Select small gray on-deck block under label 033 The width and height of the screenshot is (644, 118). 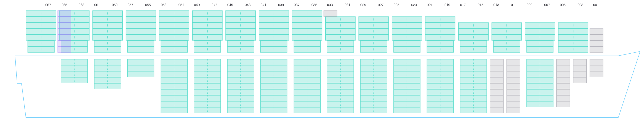pyautogui.click(x=330, y=13)
